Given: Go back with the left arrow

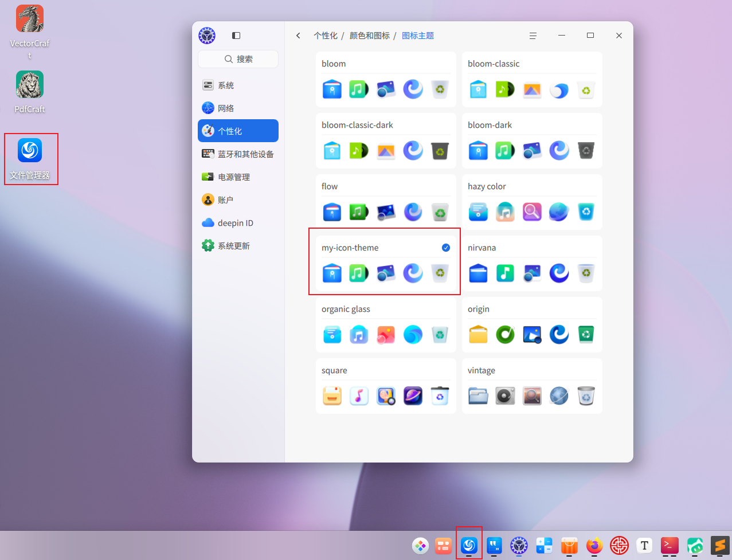Looking at the screenshot, I should click(x=298, y=36).
